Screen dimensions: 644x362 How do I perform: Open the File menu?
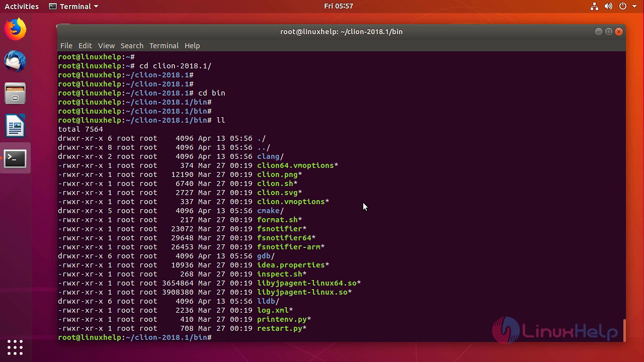(x=66, y=46)
